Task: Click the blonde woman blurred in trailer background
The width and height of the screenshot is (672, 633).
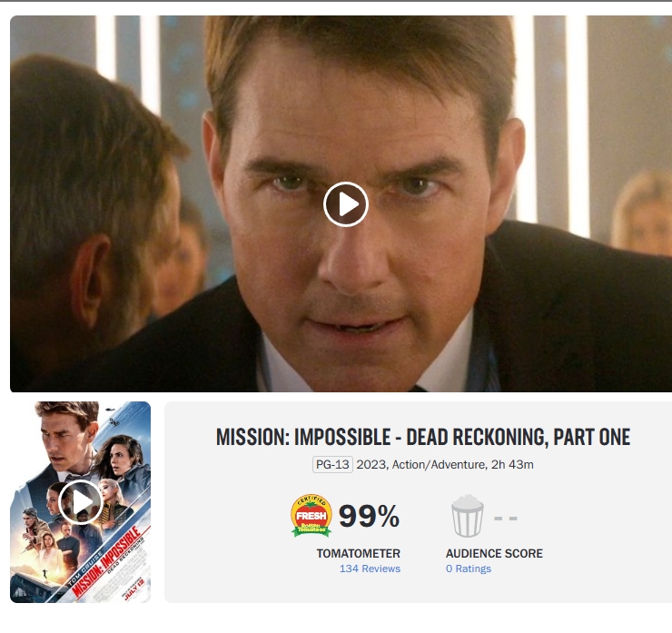Action: 642,213
